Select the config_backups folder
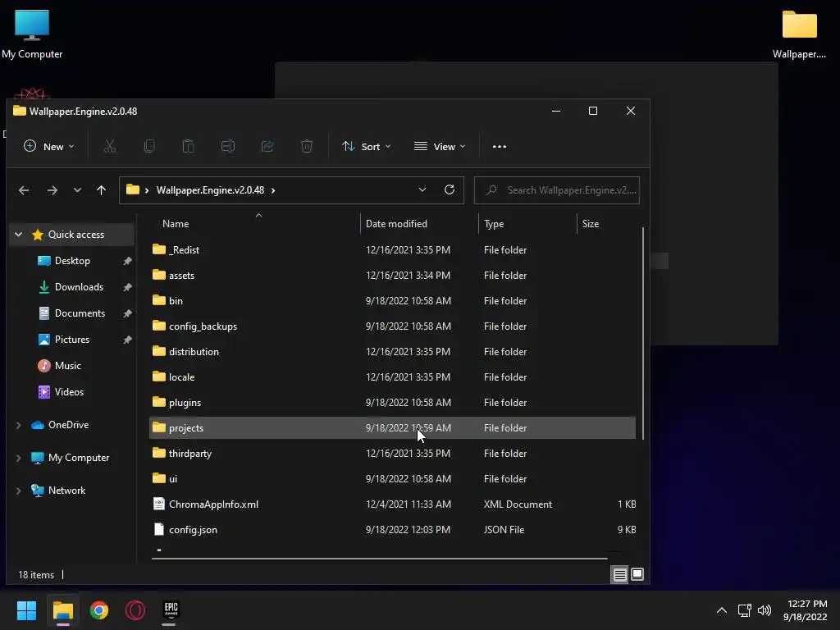Viewport: 840px width, 630px height. pos(392,326)
